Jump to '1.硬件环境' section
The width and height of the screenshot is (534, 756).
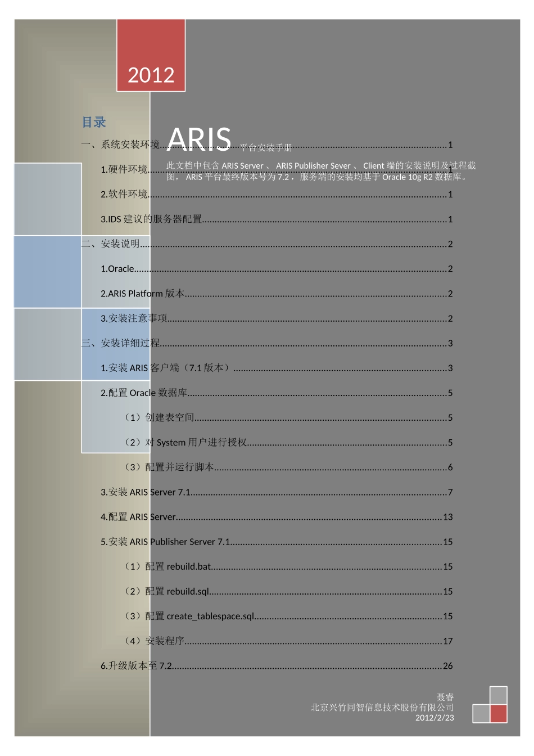click(x=277, y=169)
